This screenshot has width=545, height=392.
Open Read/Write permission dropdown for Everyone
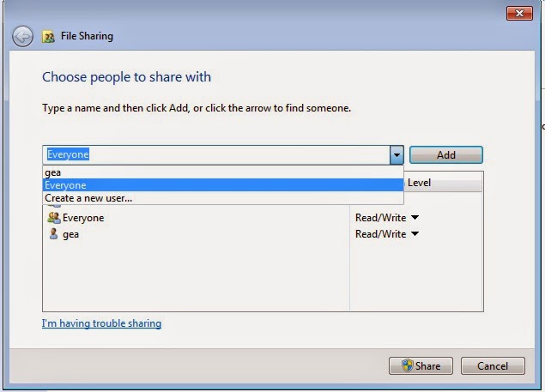pos(415,218)
